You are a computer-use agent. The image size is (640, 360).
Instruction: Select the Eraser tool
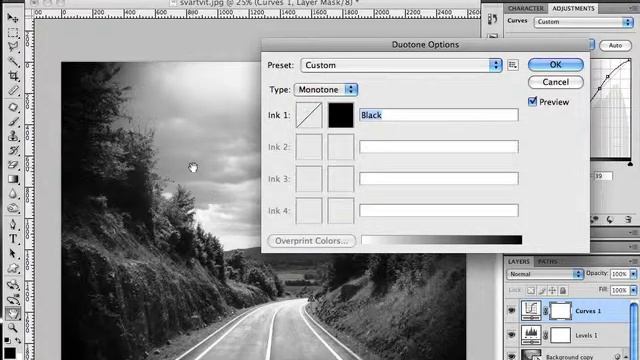[x=13, y=165]
